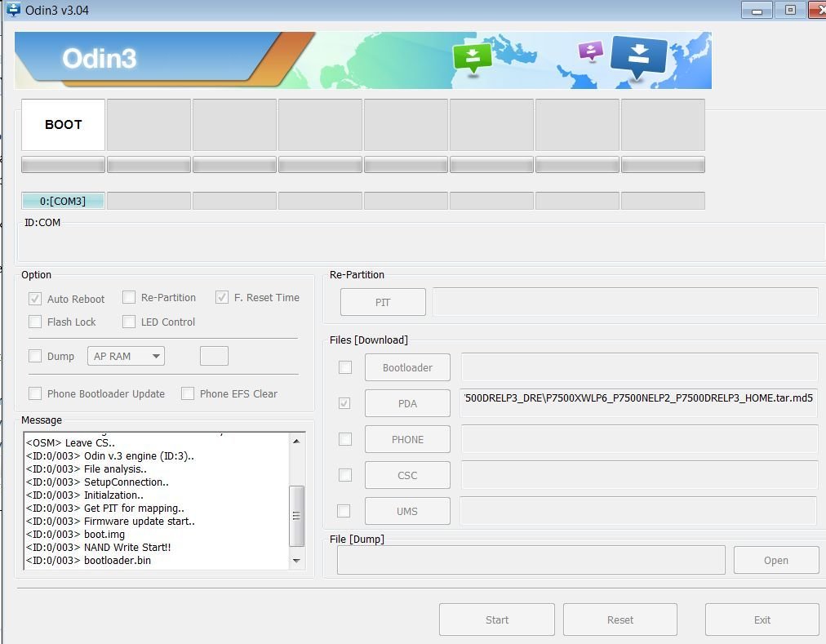Enable the Re-Partition checkbox
This screenshot has height=644, width=826.
click(128, 297)
